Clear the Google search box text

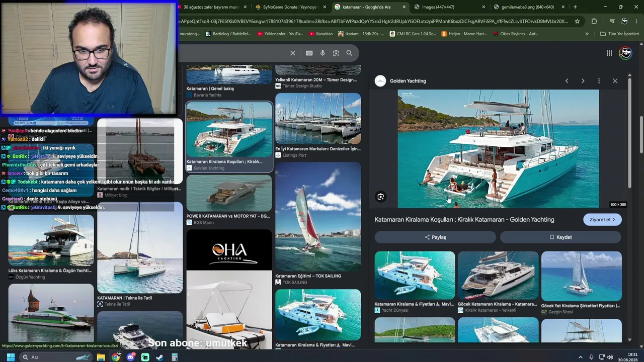tap(293, 53)
